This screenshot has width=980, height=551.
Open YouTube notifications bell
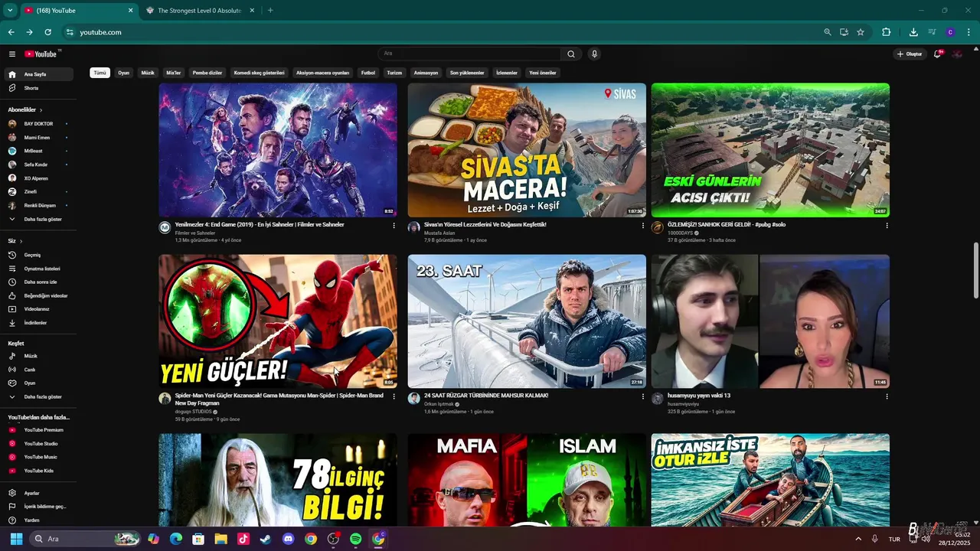tap(938, 54)
